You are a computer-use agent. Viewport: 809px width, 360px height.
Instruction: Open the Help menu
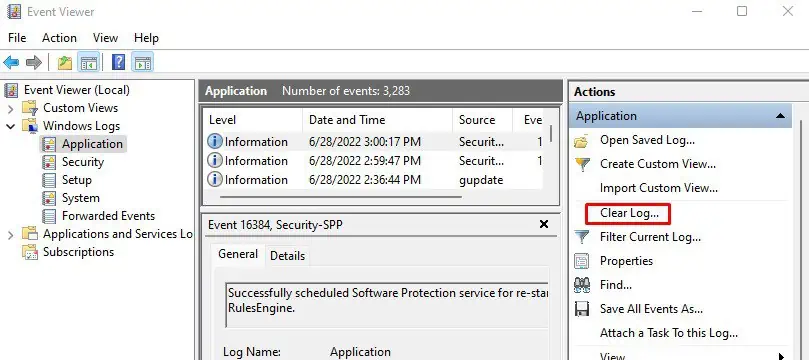(146, 38)
